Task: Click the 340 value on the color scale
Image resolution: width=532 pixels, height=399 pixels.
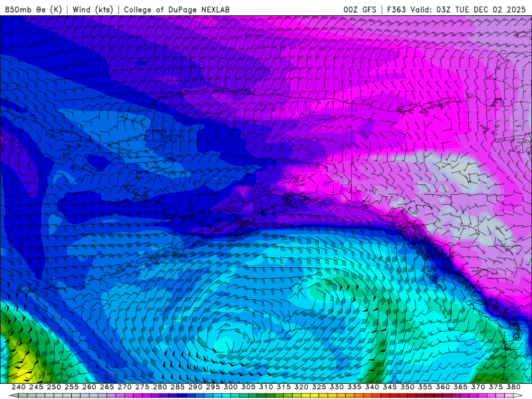Action: [x=372, y=387]
